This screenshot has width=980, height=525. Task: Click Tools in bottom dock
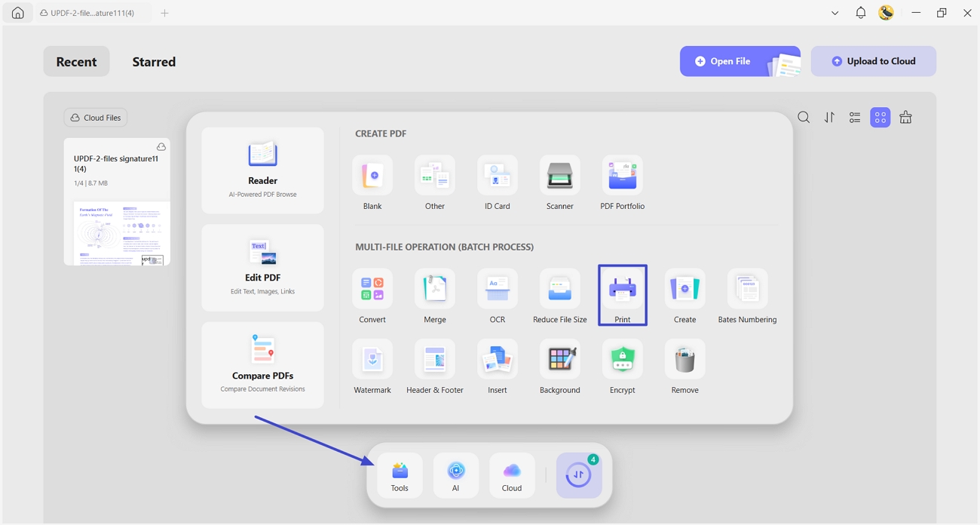400,475
